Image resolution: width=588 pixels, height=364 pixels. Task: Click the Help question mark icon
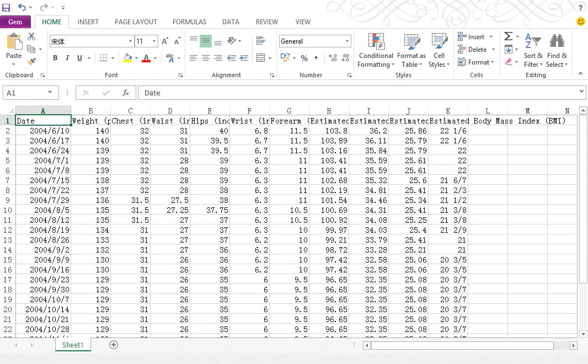tap(580, 8)
